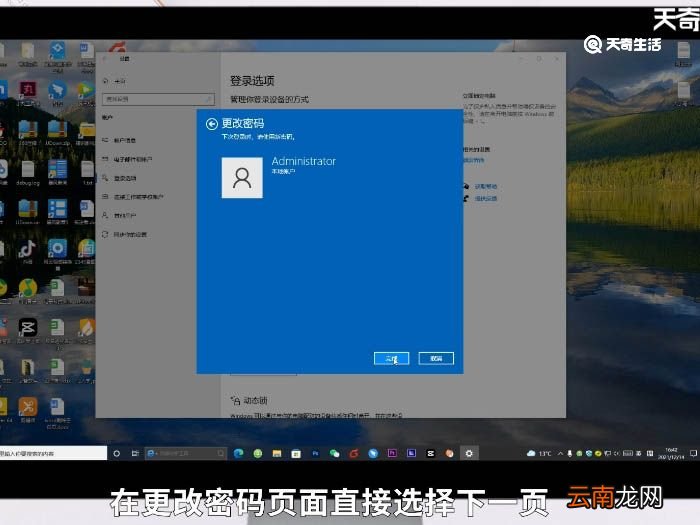The width and height of the screenshot is (700, 525).
Task: Click the microphone icon in the system tray
Action: click(570, 454)
